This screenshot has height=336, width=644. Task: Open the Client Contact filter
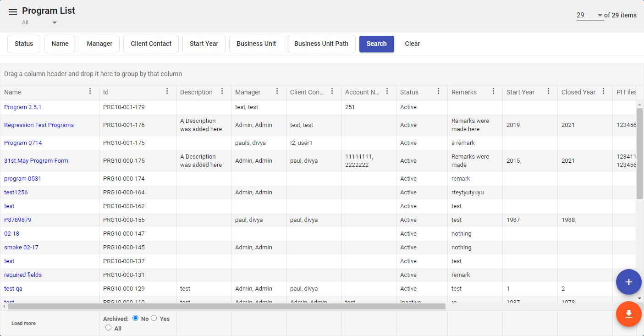point(151,44)
